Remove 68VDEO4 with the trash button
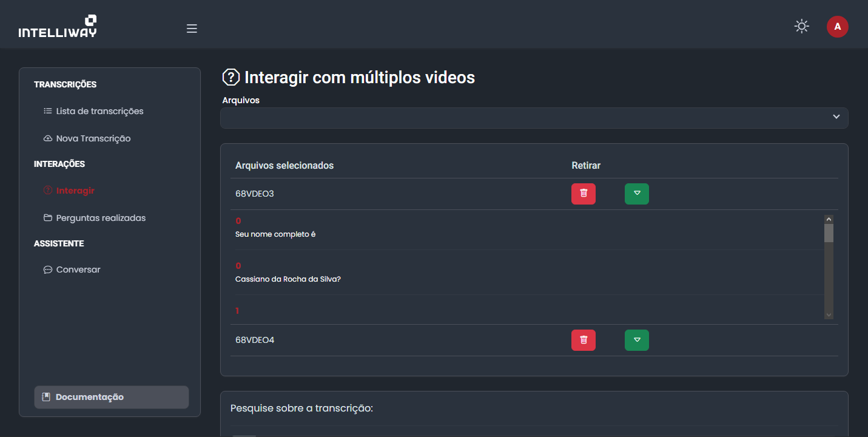Image resolution: width=868 pixels, height=437 pixels. [x=583, y=340]
